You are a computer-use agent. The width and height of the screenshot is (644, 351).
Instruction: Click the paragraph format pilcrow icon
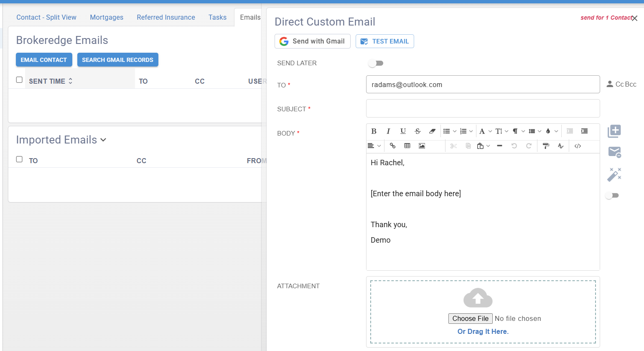click(x=515, y=131)
